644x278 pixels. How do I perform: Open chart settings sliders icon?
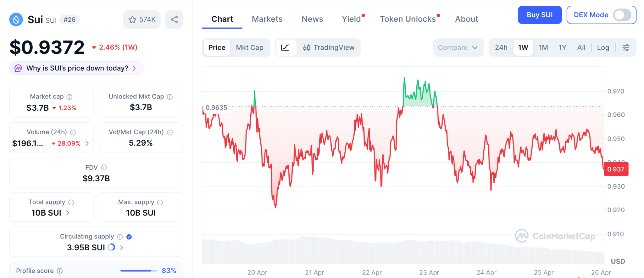click(x=626, y=47)
